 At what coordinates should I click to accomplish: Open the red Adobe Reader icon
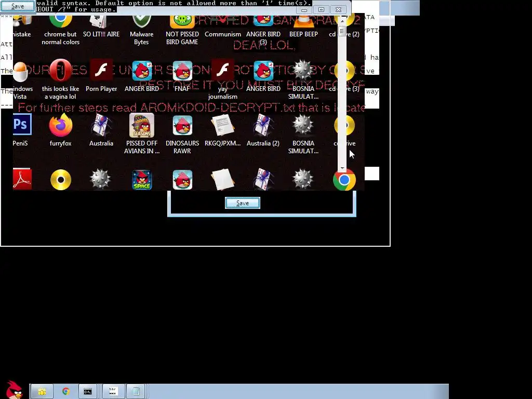pos(22,179)
